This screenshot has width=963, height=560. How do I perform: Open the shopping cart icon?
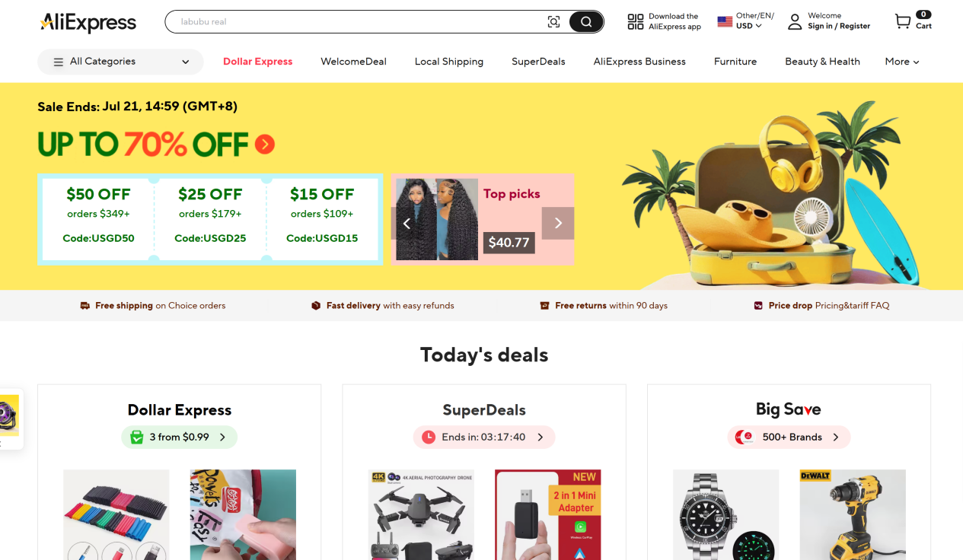[x=903, y=21]
